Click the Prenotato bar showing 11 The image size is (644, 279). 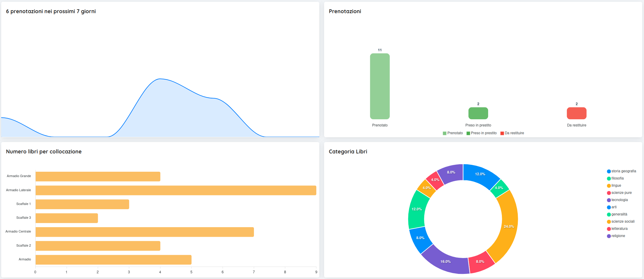[x=380, y=86]
